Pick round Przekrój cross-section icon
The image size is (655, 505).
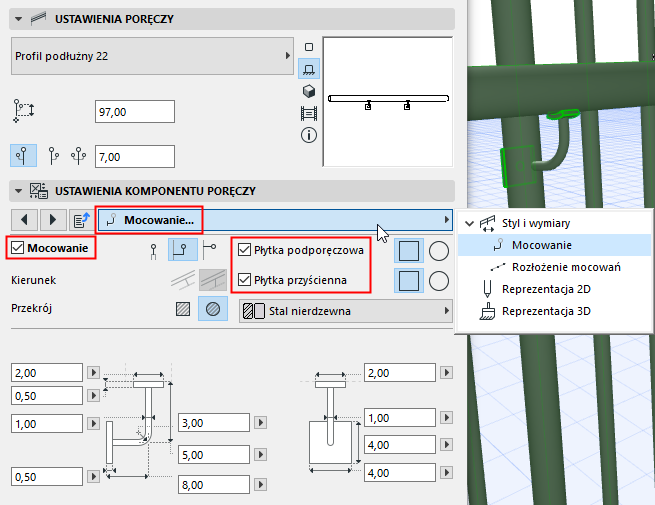pos(213,309)
